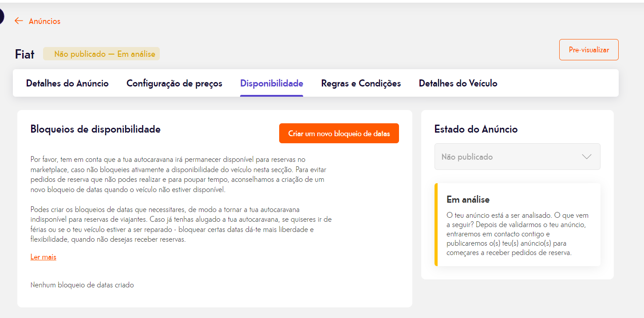
Task: Switch to the Configuração de preços tab
Action: click(x=174, y=83)
